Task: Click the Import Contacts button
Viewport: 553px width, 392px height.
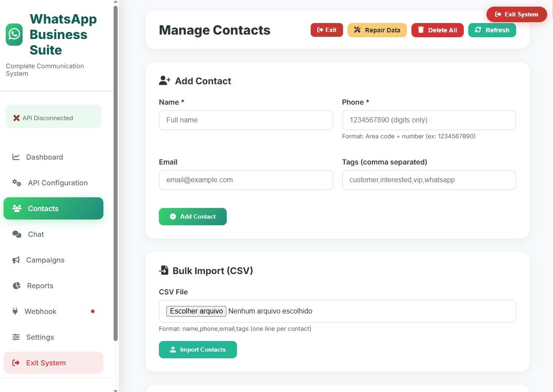Action: [x=197, y=349]
